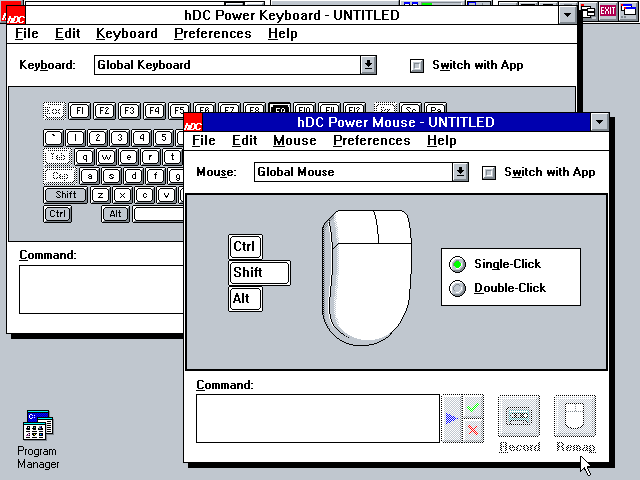
Task: Open the Power Keyboard hDC control-menu icon
Action: (x=14, y=16)
